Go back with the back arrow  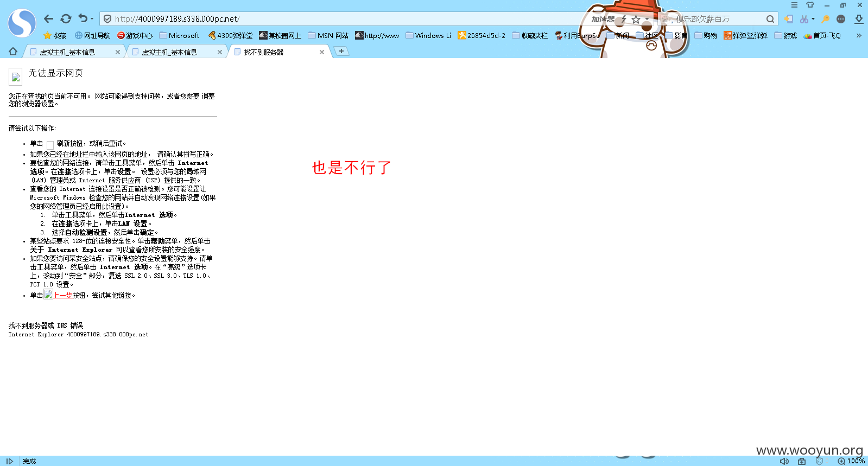coord(49,19)
